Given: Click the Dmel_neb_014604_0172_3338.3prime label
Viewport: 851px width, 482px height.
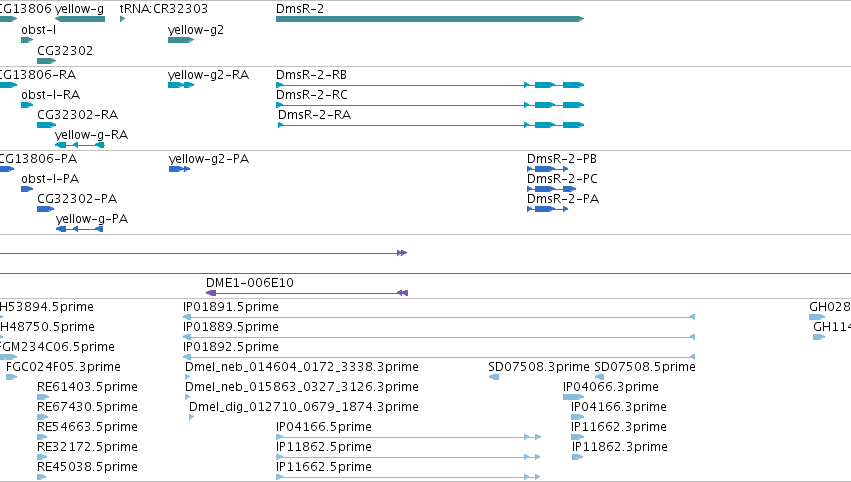Looking at the screenshot, I should (302, 367).
